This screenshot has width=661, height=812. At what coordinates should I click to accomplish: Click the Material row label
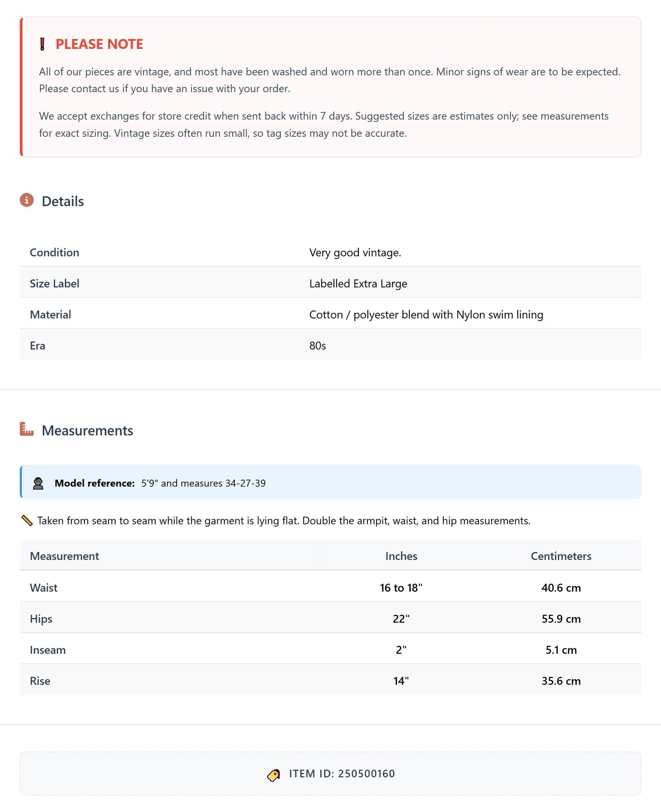(x=50, y=315)
